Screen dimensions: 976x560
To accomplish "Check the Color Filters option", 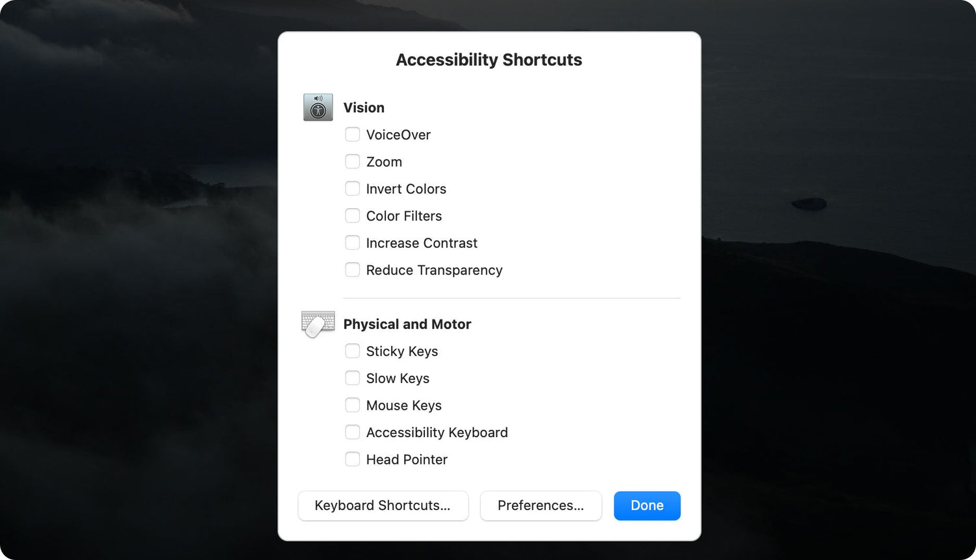I will 353,215.
